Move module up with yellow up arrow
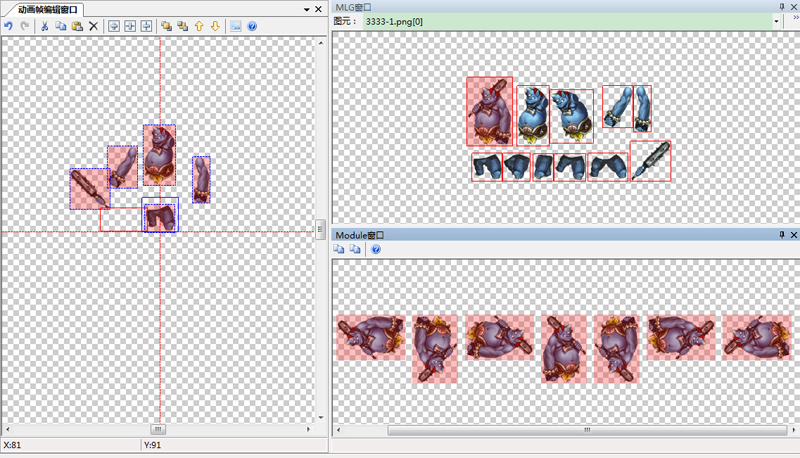 coord(199,26)
